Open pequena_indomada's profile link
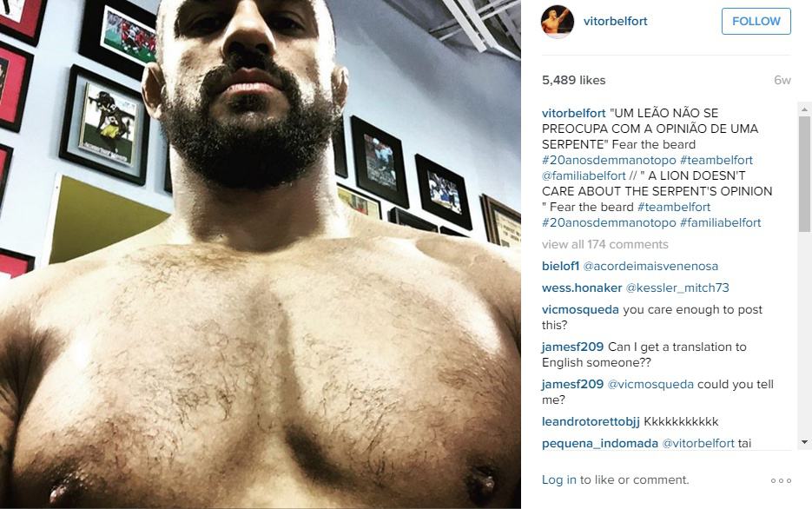 tap(600, 443)
